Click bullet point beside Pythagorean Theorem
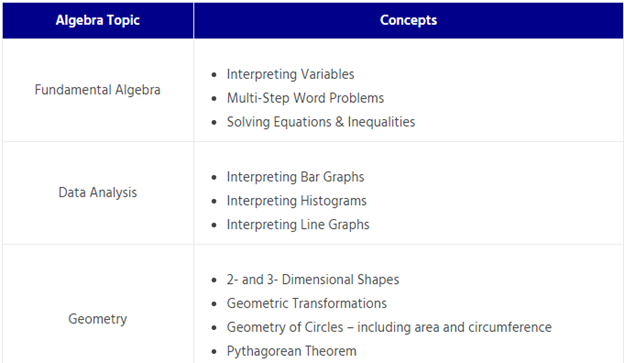The width and height of the screenshot is (624, 363). click(x=214, y=352)
